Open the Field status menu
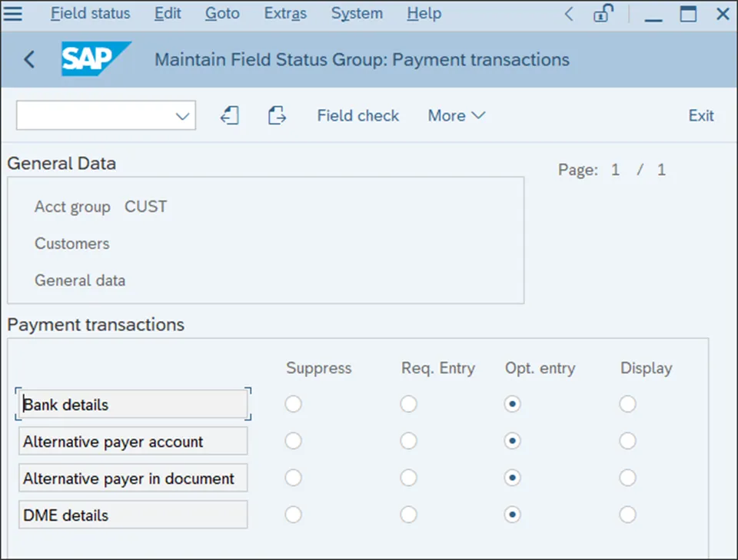738x560 pixels. [x=90, y=14]
